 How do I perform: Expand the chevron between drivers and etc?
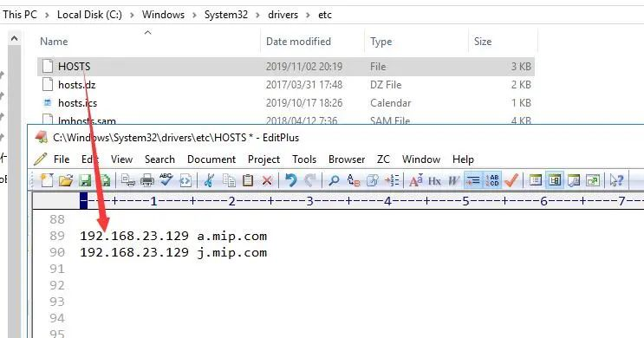[x=308, y=16]
